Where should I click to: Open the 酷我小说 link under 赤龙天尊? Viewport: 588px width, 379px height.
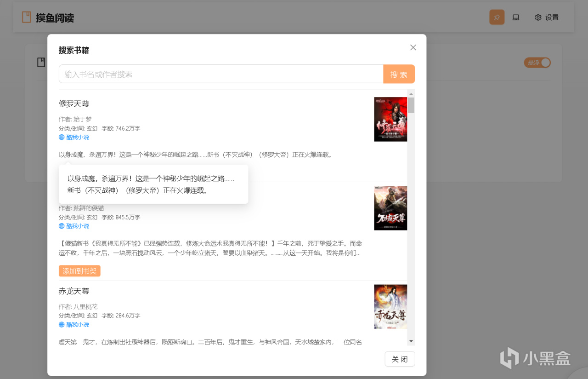(x=74, y=324)
